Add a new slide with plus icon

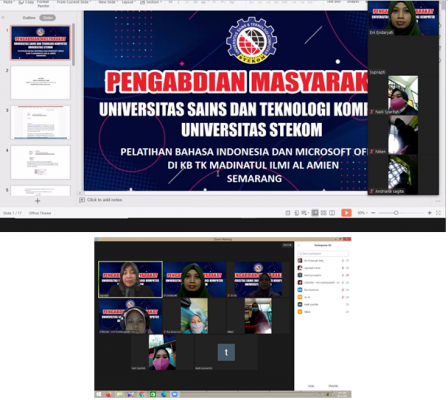tap(38, 201)
